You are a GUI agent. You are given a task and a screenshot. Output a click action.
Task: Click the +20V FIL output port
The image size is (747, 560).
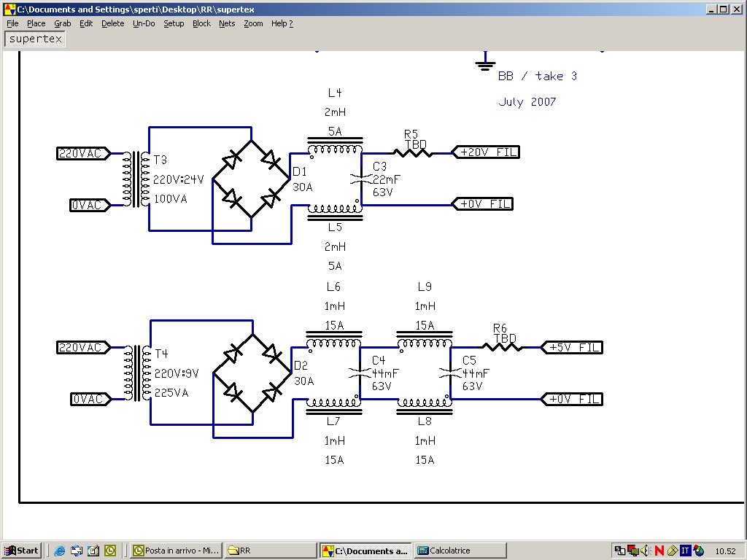click(x=485, y=152)
